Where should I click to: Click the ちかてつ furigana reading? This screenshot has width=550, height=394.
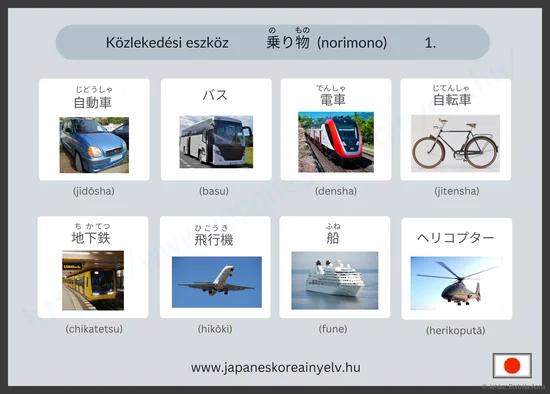click(92, 226)
